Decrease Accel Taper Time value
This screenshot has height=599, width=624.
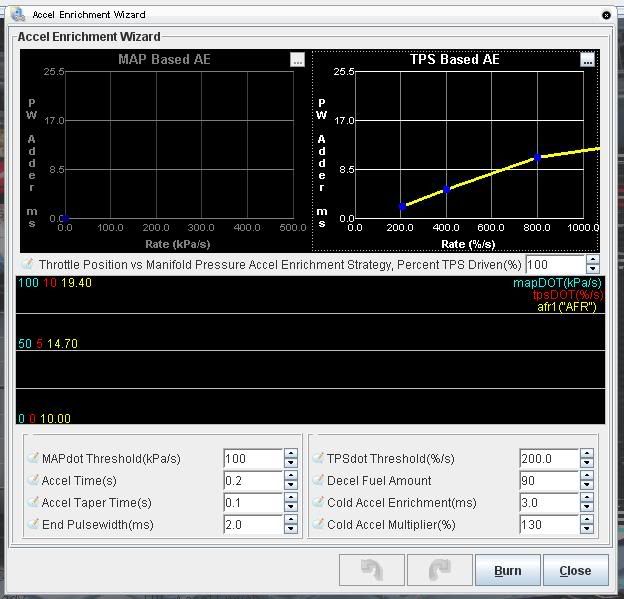[x=291, y=507]
